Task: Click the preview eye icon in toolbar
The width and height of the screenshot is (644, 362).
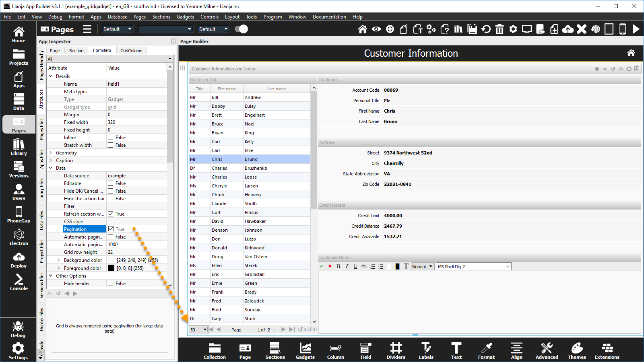Action: click(376, 29)
